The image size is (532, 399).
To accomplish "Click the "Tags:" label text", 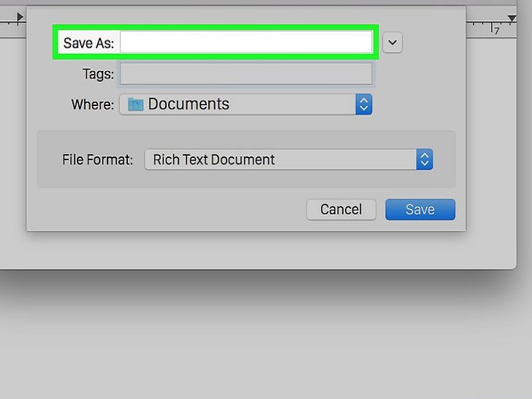I will [x=99, y=74].
